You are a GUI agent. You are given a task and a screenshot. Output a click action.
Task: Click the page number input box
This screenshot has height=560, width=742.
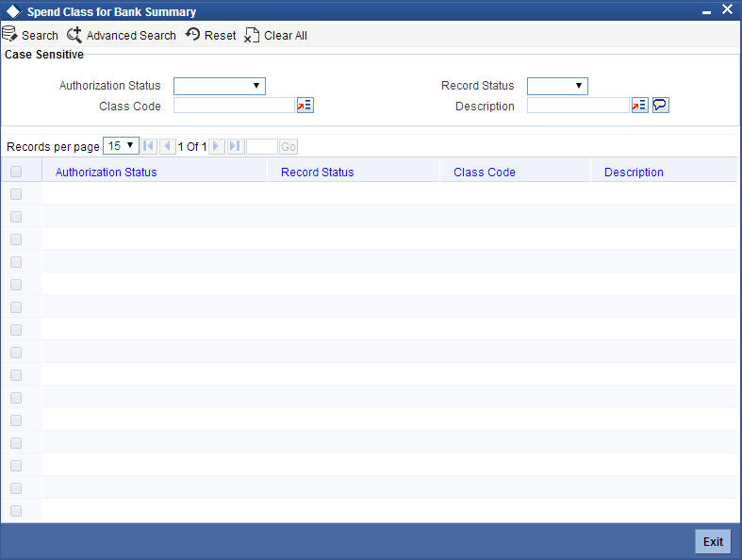[x=262, y=147]
